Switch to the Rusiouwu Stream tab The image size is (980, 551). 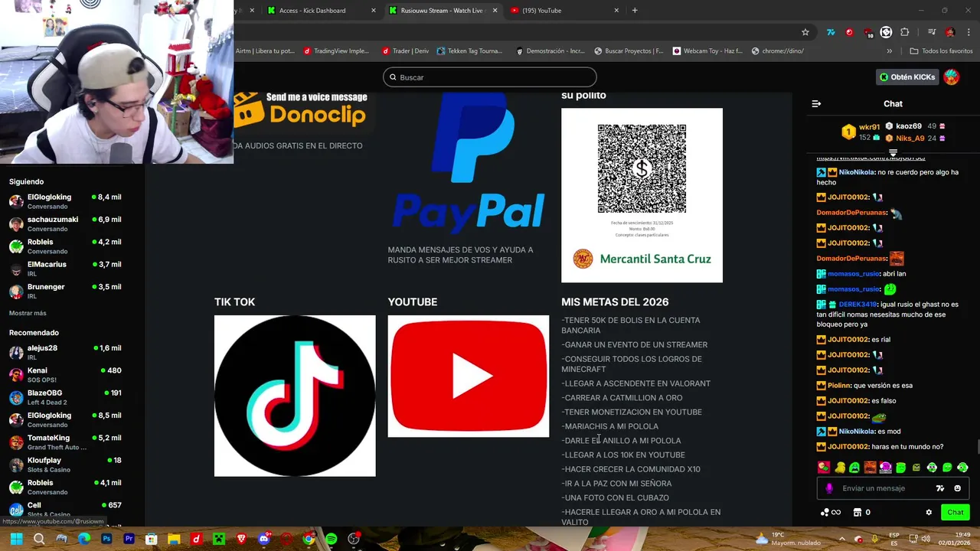442,11
